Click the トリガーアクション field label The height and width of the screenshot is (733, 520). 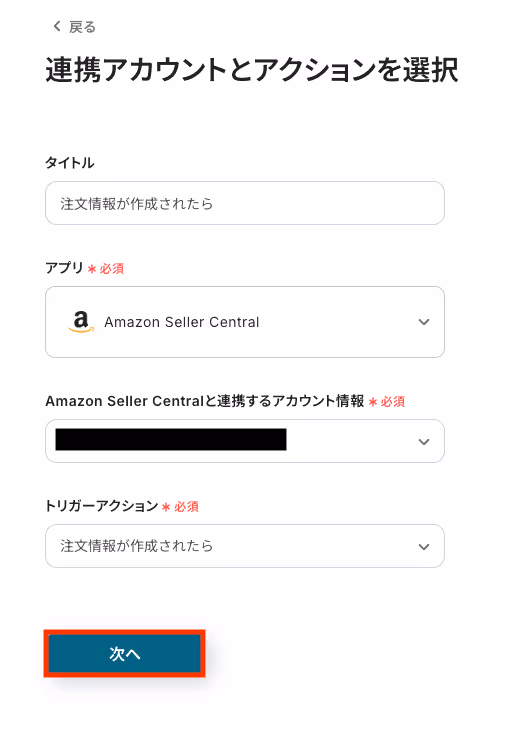coord(102,506)
